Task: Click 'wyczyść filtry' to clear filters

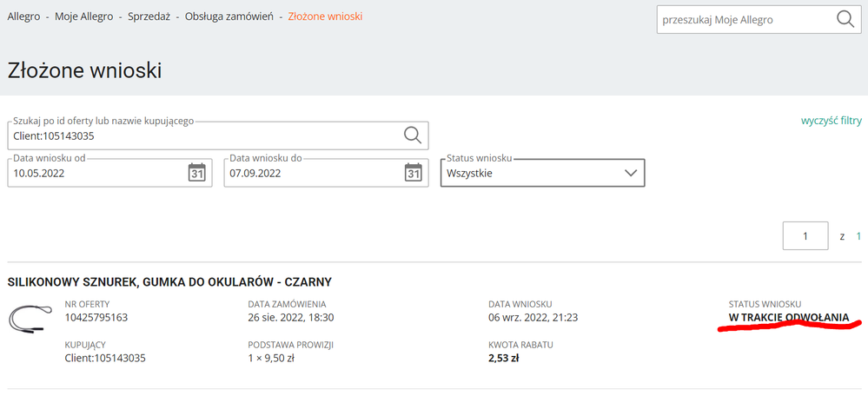Action: click(x=831, y=121)
